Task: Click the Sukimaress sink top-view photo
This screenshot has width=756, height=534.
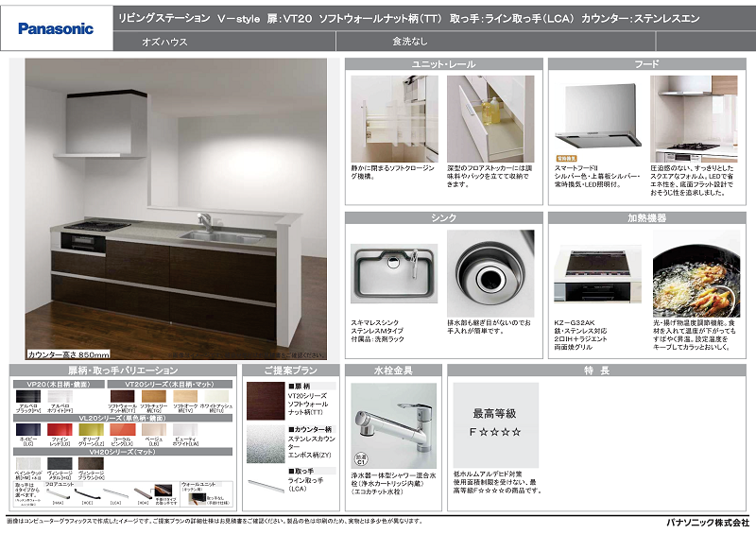Action: [394, 273]
